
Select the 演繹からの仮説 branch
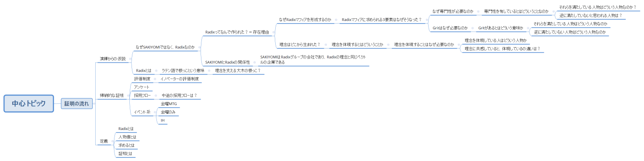(x=112, y=58)
